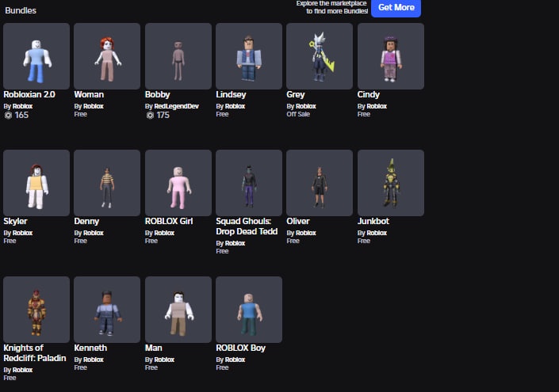This screenshot has width=559, height=392.
Task: Click the 165 price under Robloxian 2.0
Action: pos(21,116)
